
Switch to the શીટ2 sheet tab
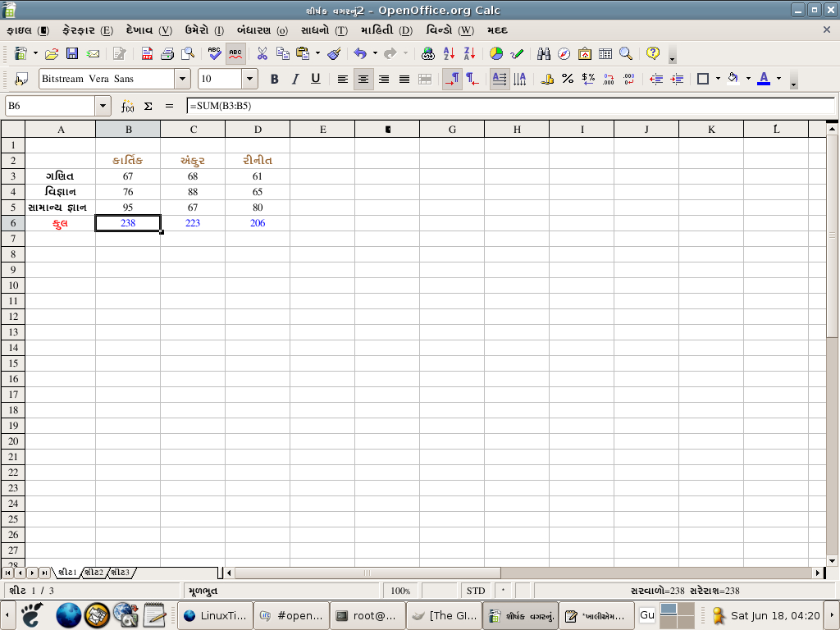tap(94, 572)
